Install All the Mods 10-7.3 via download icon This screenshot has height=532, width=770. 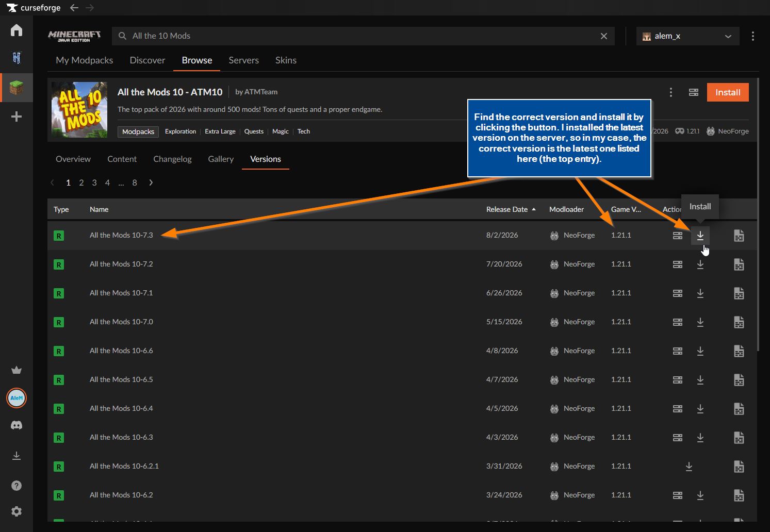[x=700, y=236]
